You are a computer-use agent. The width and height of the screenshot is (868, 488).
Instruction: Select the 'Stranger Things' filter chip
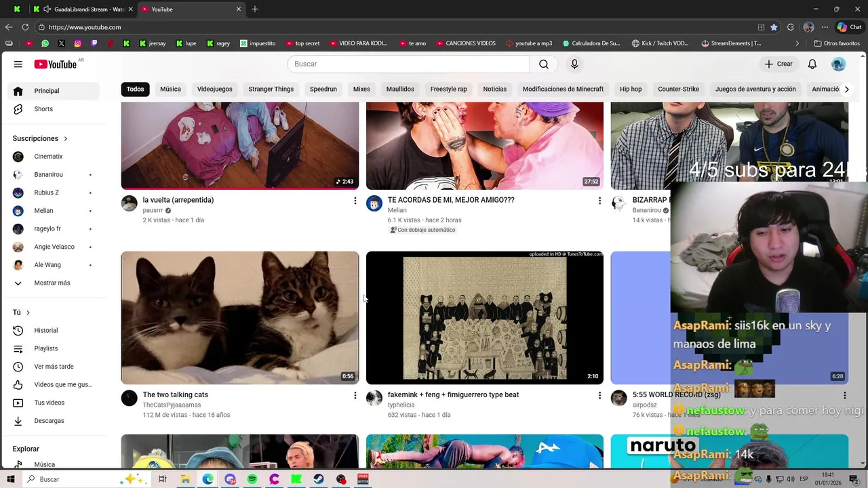coord(271,89)
